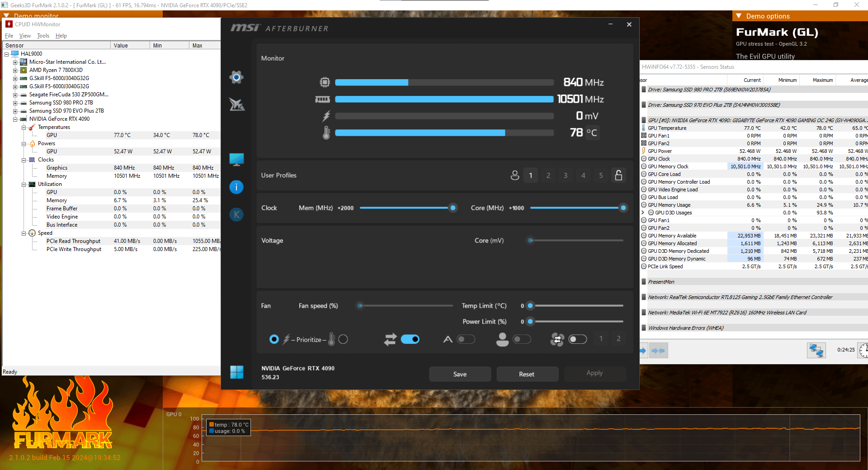The height and width of the screenshot is (470, 868).
Task: Open MSI Afterburner settings gear
Action: (236, 77)
